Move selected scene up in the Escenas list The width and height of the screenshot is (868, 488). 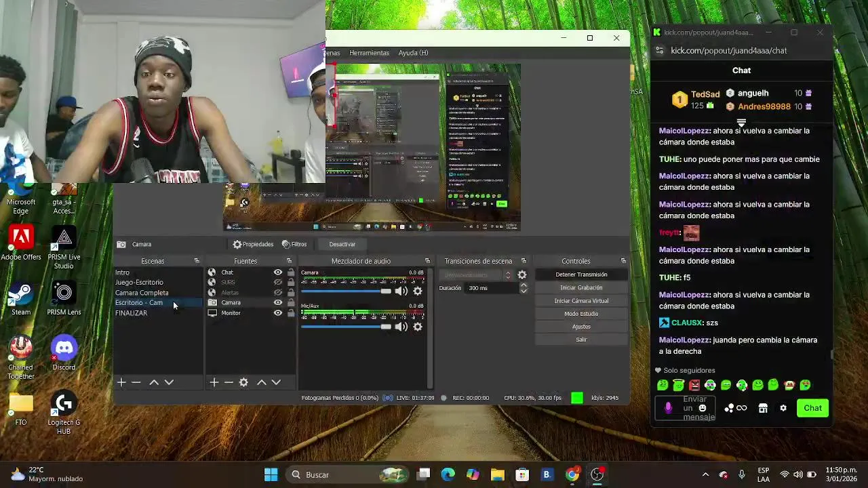coord(154,382)
